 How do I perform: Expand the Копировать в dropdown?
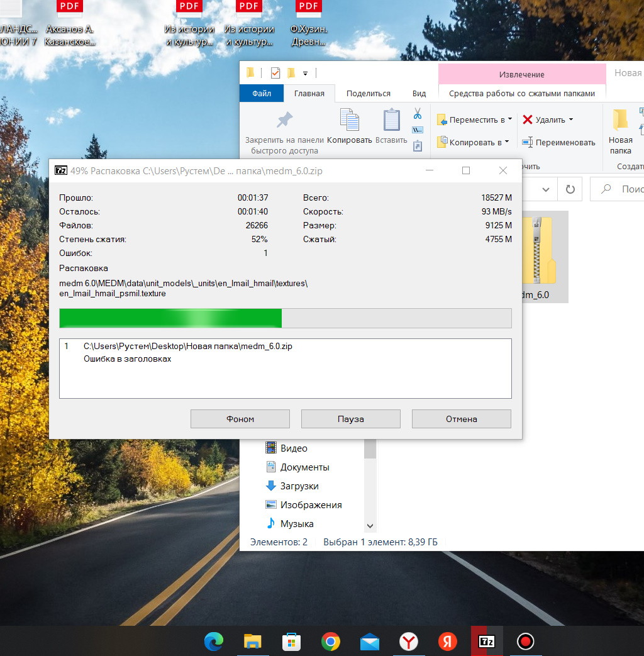[507, 142]
